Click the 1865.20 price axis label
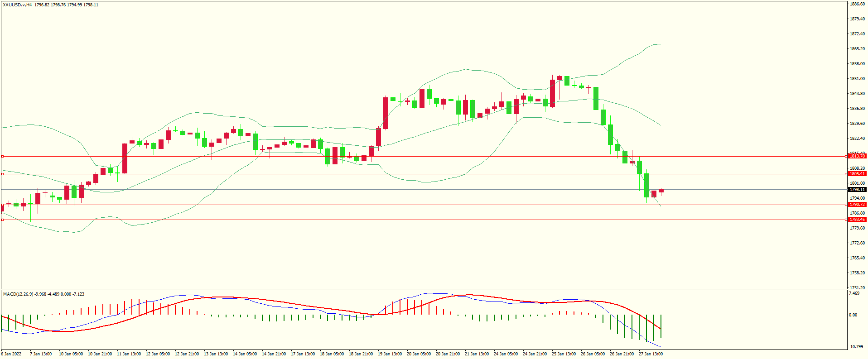This screenshot has width=868, height=359. [858, 49]
